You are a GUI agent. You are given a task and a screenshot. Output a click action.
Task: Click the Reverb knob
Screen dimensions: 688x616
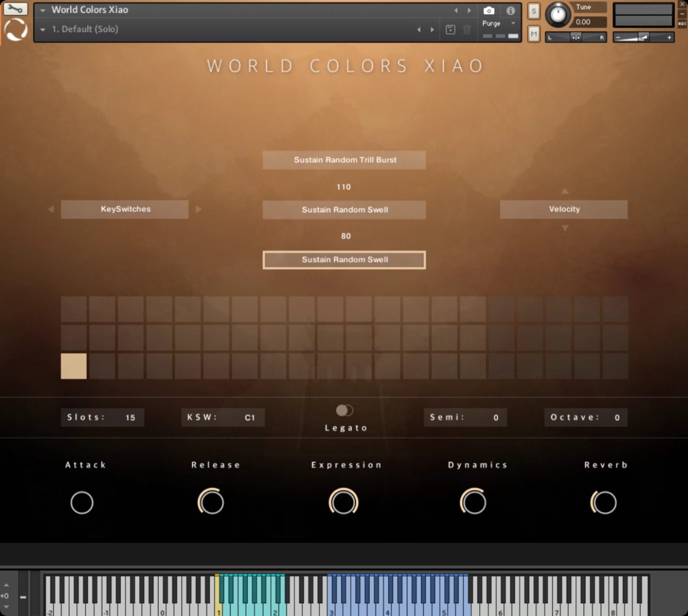click(x=604, y=502)
